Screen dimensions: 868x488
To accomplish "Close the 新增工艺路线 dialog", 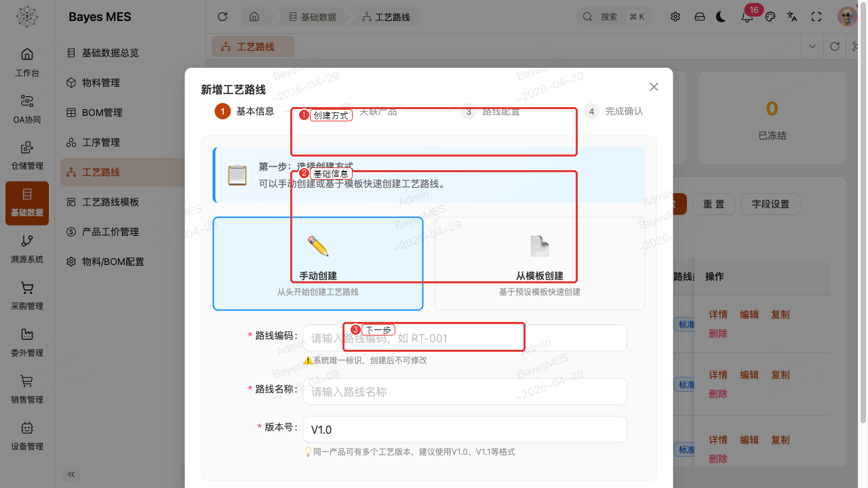I will coord(654,87).
